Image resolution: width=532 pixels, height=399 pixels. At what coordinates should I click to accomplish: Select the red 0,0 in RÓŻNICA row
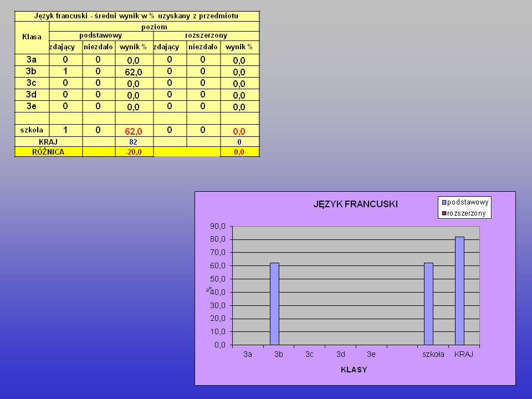(239, 152)
